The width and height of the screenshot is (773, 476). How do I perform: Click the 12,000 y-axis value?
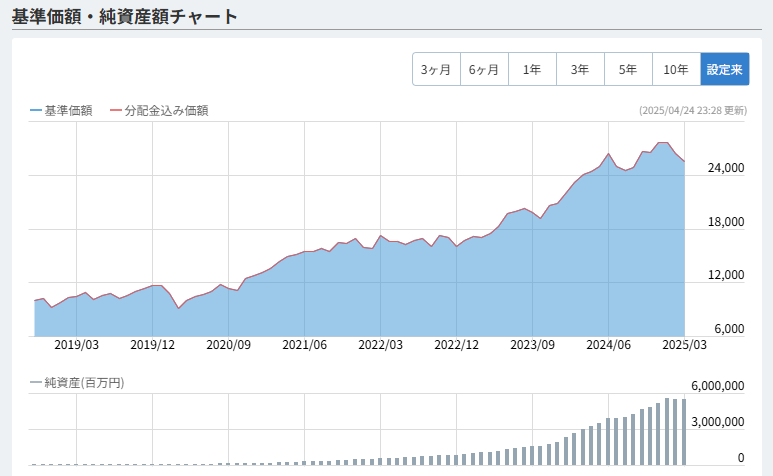tap(726, 275)
